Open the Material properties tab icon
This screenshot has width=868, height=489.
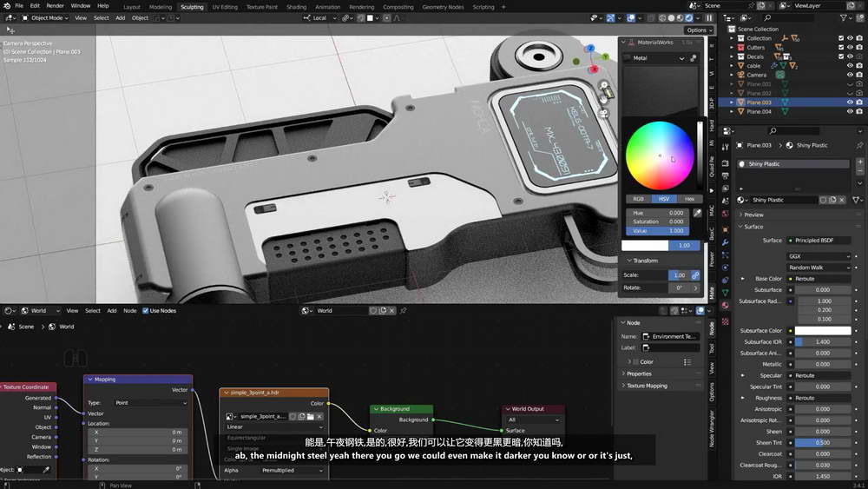coord(725,305)
